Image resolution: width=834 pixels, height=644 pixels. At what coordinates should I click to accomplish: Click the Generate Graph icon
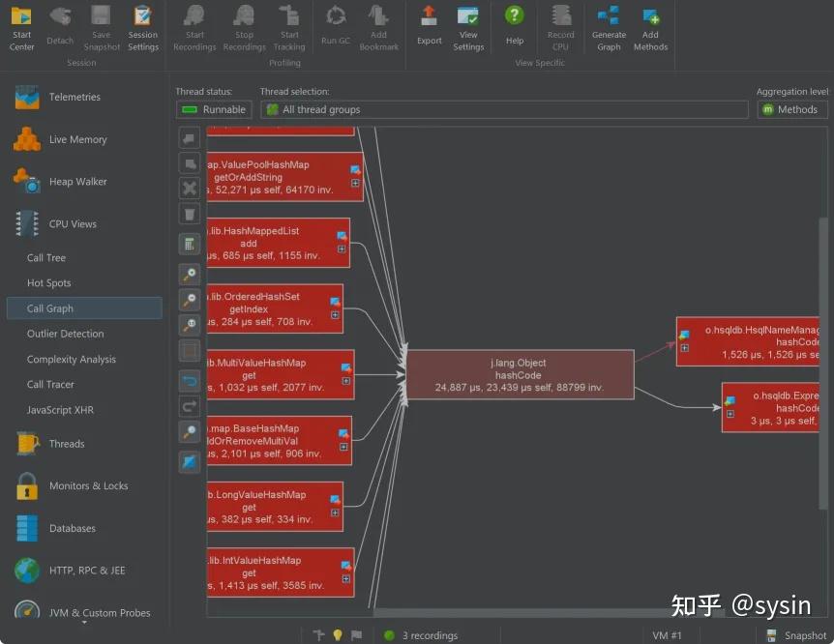tap(609, 23)
